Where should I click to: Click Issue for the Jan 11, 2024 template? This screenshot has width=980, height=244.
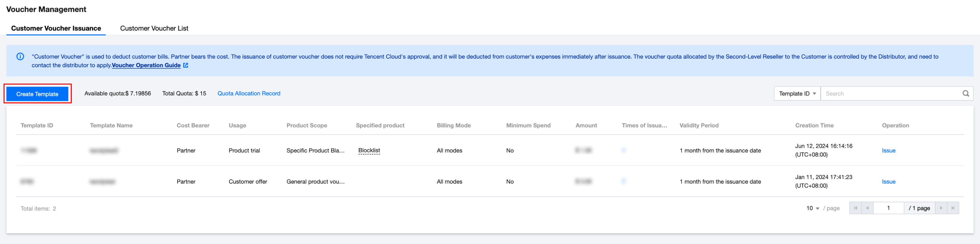(888, 182)
